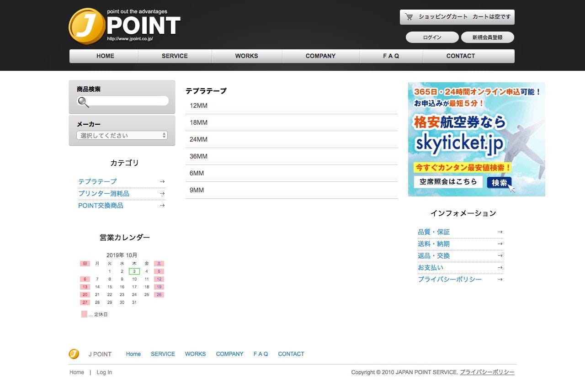Open the メーカー selection dropdown

[x=122, y=135]
